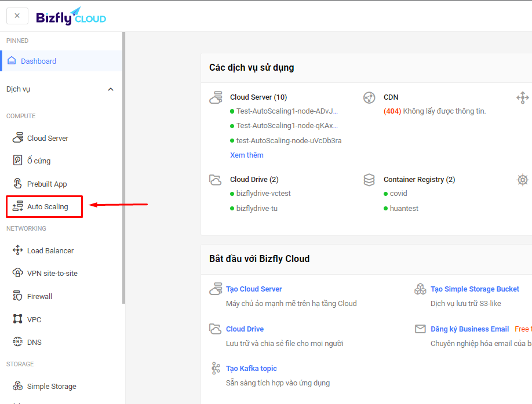This screenshot has width=532, height=404.
Task: Open Container Registry (2) heading
Action: [x=420, y=180]
